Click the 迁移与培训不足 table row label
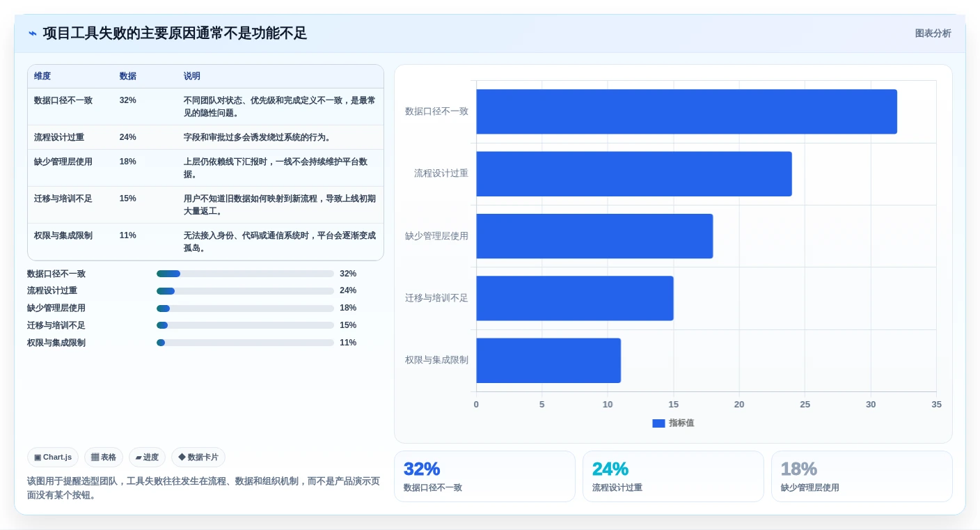 63,198
